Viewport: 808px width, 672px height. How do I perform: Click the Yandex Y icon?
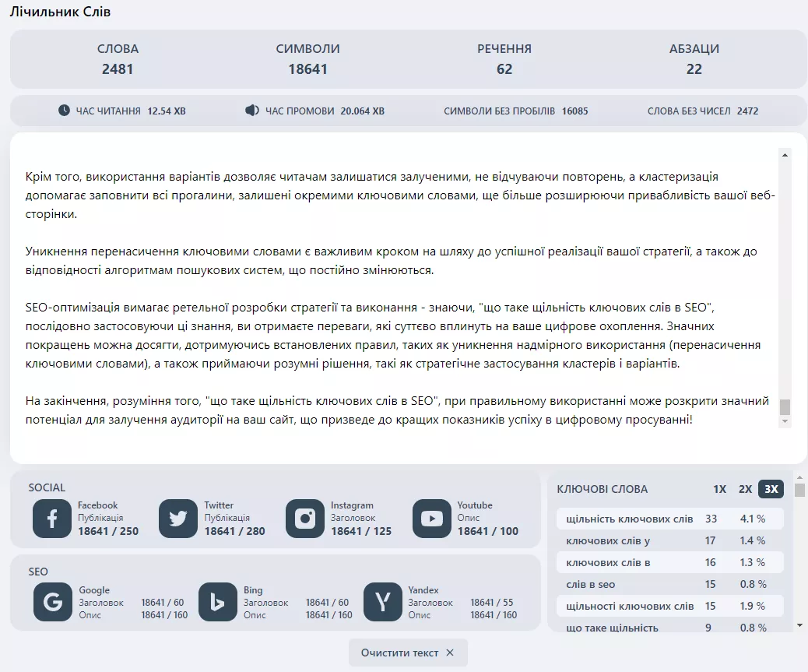pos(382,602)
